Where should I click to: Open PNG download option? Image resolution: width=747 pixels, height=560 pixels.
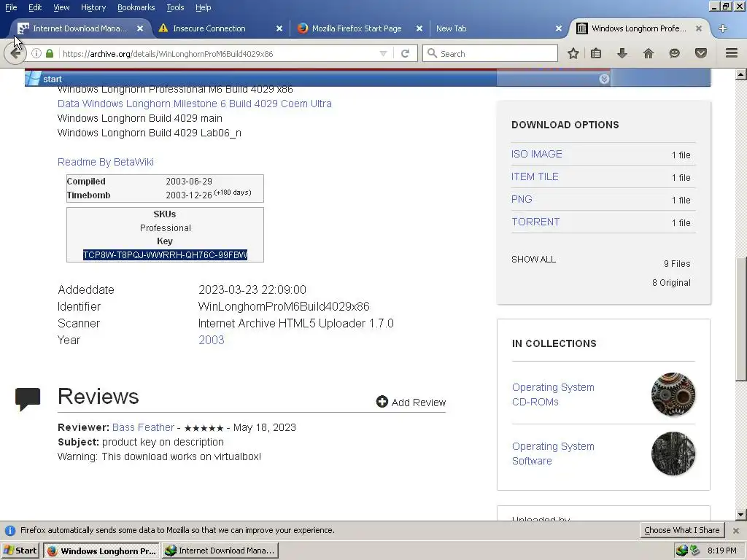522,199
